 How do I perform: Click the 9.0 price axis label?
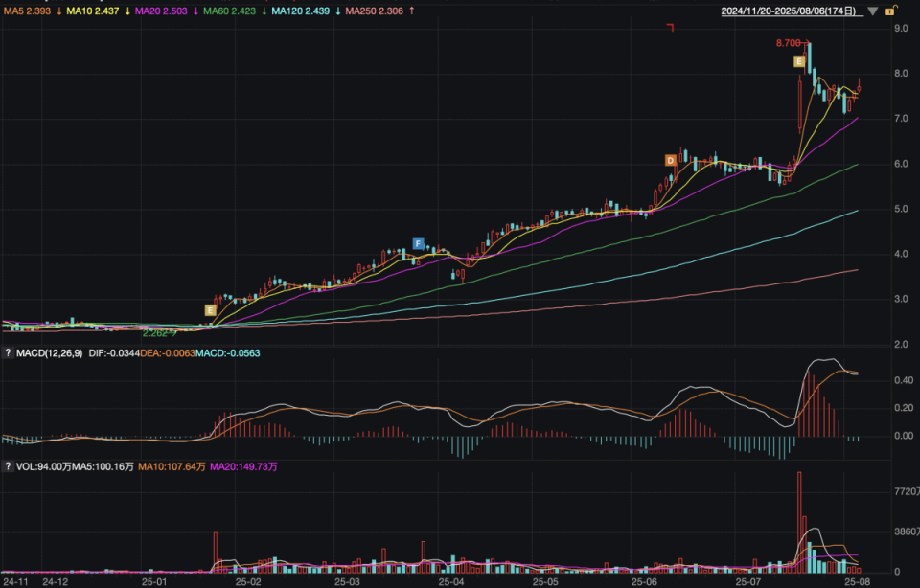(x=901, y=28)
